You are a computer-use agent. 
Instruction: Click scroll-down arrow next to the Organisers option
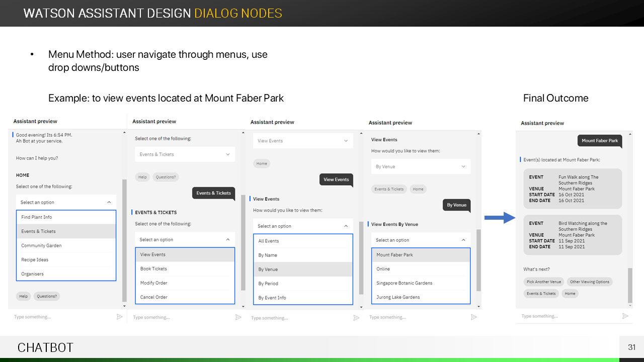(124, 305)
